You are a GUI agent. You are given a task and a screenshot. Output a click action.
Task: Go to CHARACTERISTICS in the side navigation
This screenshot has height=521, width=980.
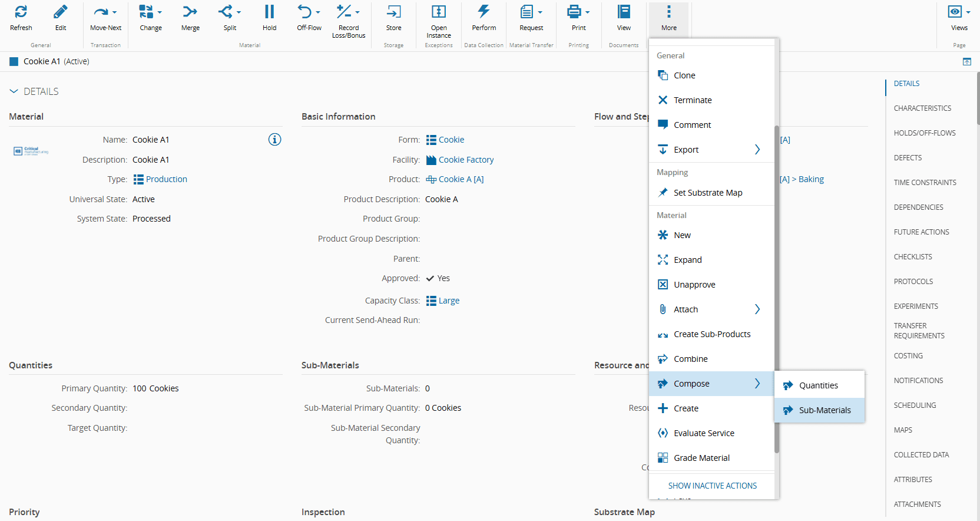[x=922, y=108]
